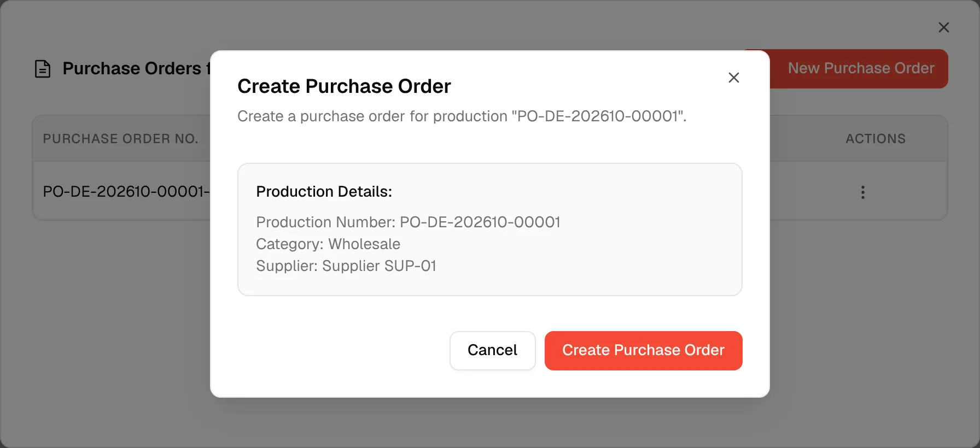Close the background Purchase Orders panel

pos(944,27)
